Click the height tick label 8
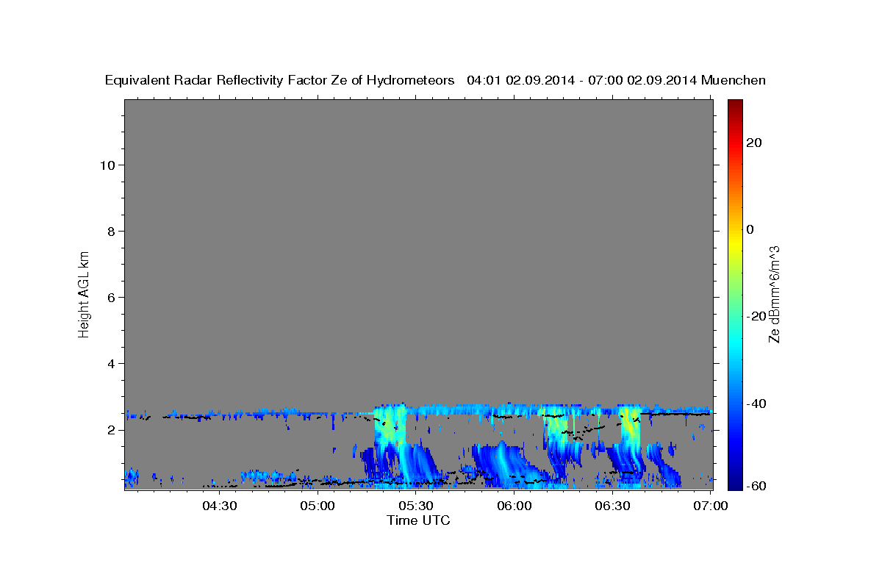This screenshot has width=882, height=588. 110,231
